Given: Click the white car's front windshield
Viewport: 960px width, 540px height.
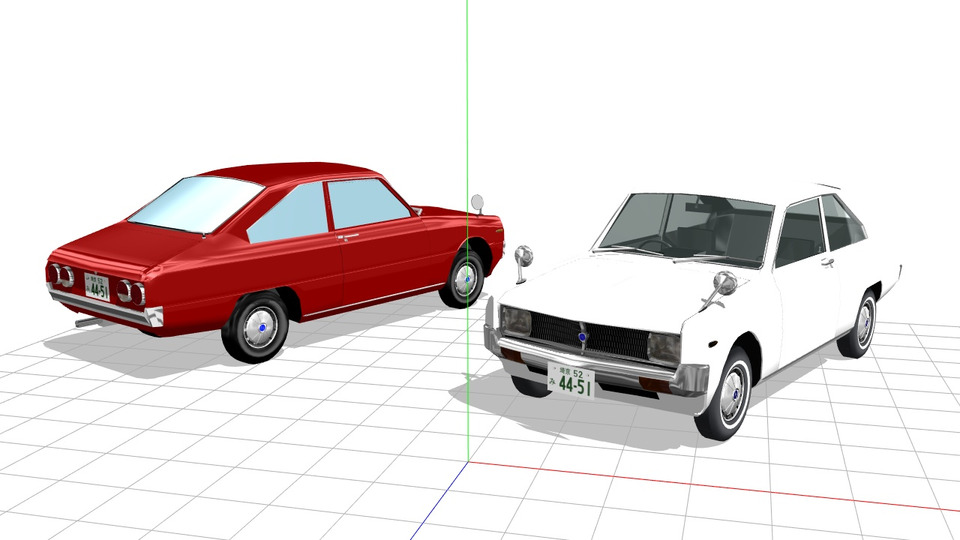Looking at the screenshot, I should pos(688,227).
